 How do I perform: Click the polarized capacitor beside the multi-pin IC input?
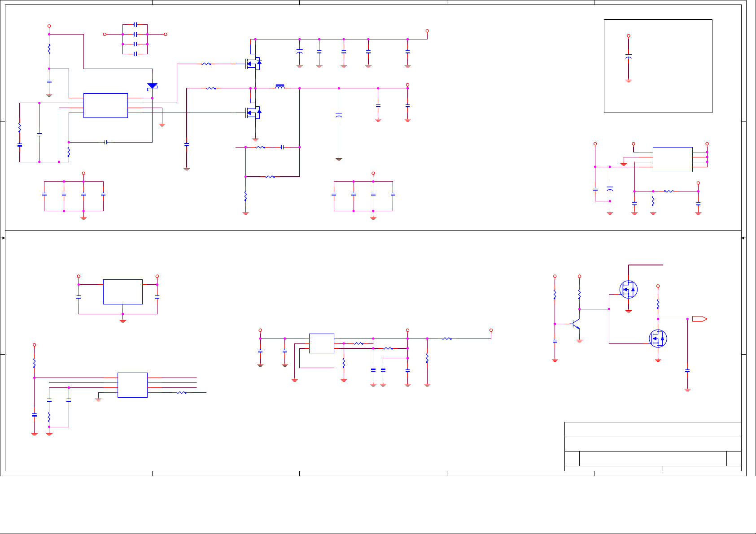610,188
